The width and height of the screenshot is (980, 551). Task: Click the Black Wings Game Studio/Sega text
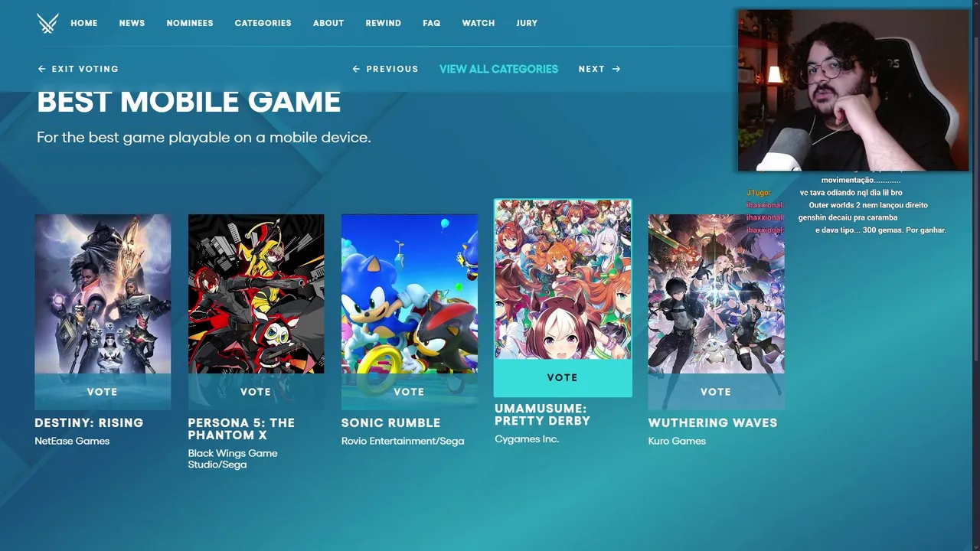click(x=233, y=458)
